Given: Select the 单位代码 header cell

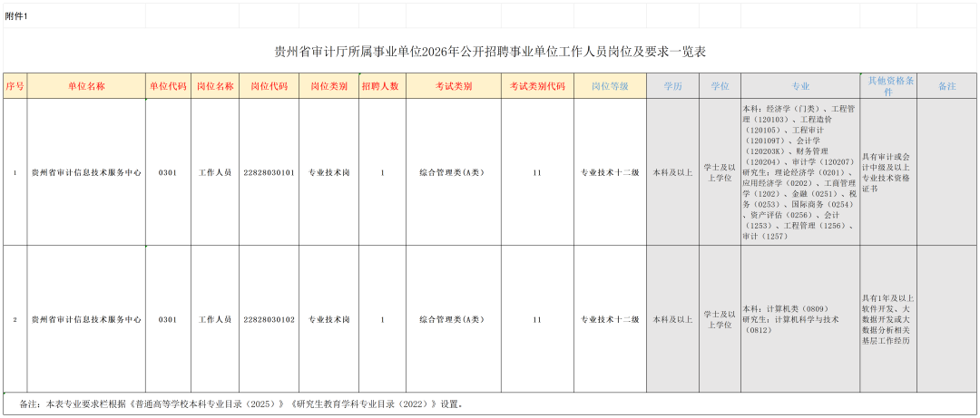Looking at the screenshot, I should point(168,87).
